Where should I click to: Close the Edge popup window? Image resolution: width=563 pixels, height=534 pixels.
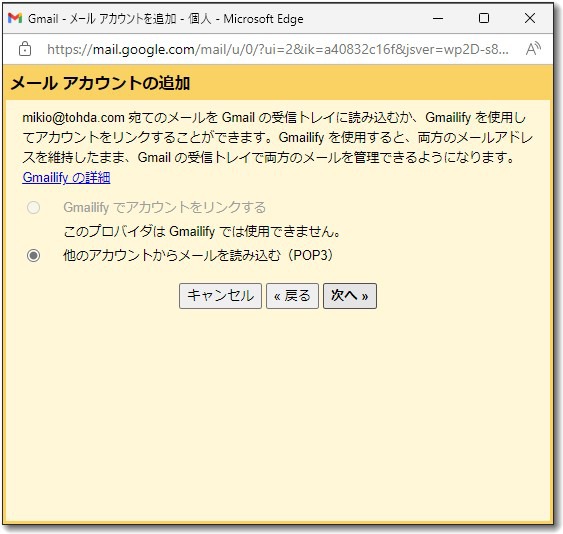530,18
